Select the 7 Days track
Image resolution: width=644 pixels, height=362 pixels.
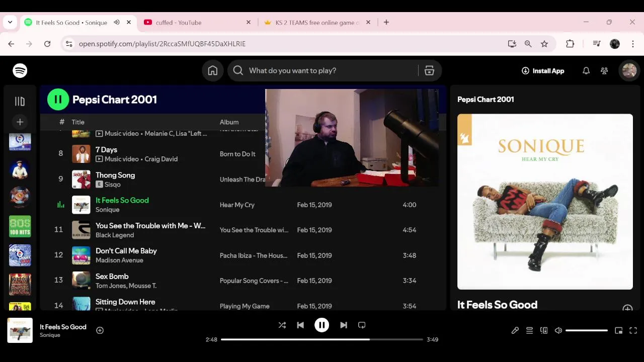click(x=106, y=150)
